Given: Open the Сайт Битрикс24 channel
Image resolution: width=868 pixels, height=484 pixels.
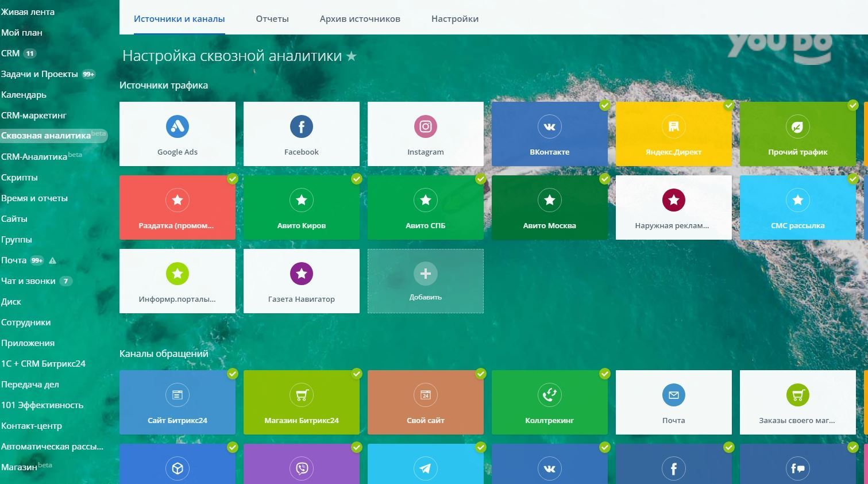Looking at the screenshot, I should 178,402.
